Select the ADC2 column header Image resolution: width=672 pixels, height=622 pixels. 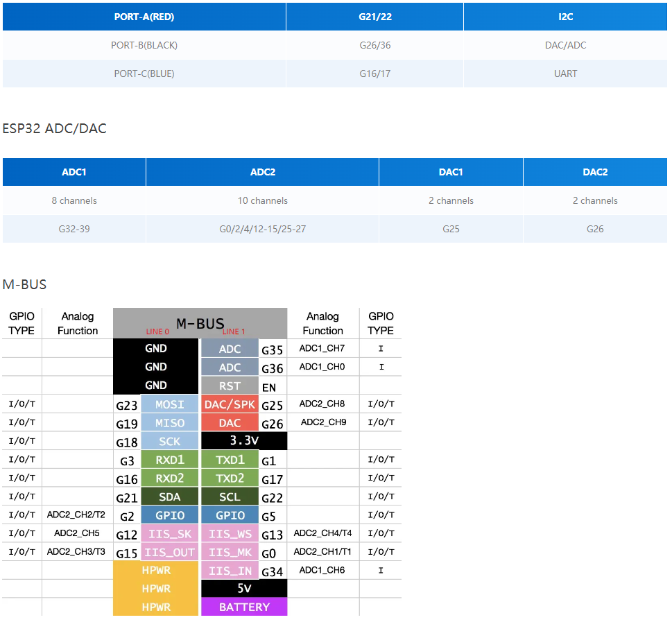[262, 172]
